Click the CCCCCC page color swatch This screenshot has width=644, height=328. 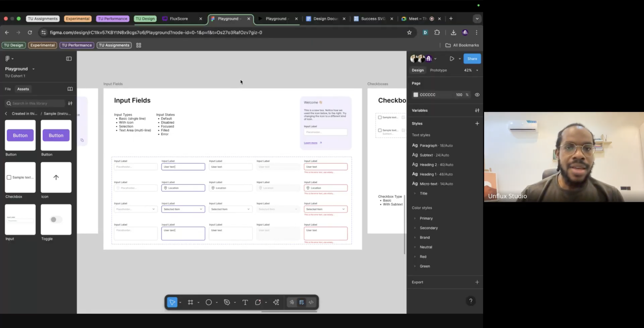[x=415, y=95]
